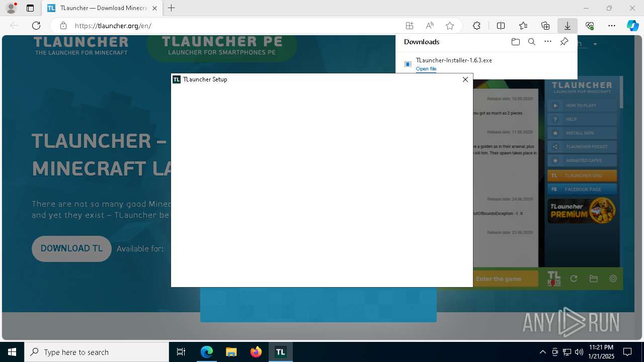Click FACEBOOK PAGE button
Viewport: 644px width, 362px height.
coord(582,189)
